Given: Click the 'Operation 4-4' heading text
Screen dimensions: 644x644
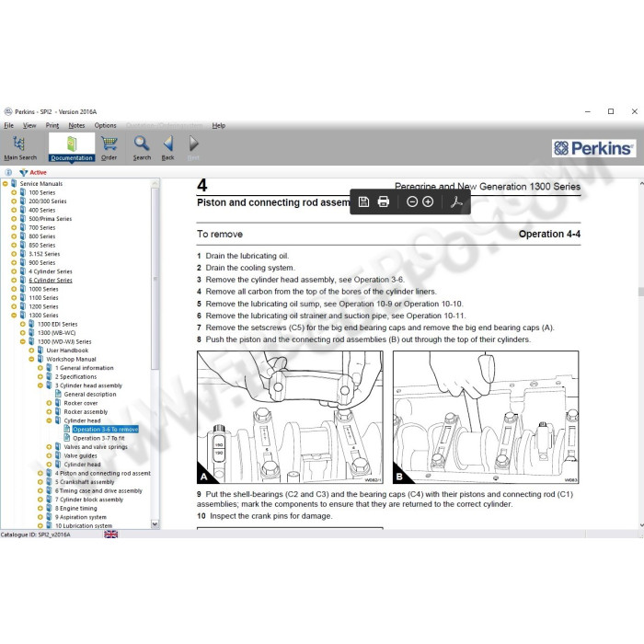Looking at the screenshot, I should [549, 234].
